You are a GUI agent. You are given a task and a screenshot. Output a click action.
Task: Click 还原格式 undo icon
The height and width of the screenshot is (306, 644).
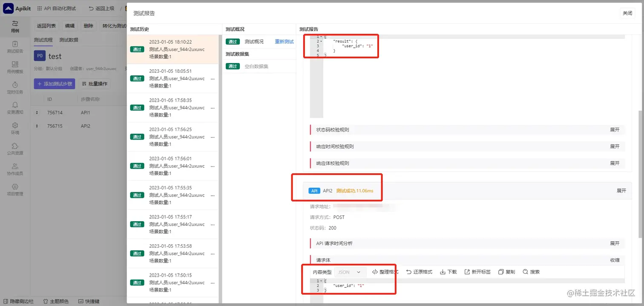click(x=409, y=272)
